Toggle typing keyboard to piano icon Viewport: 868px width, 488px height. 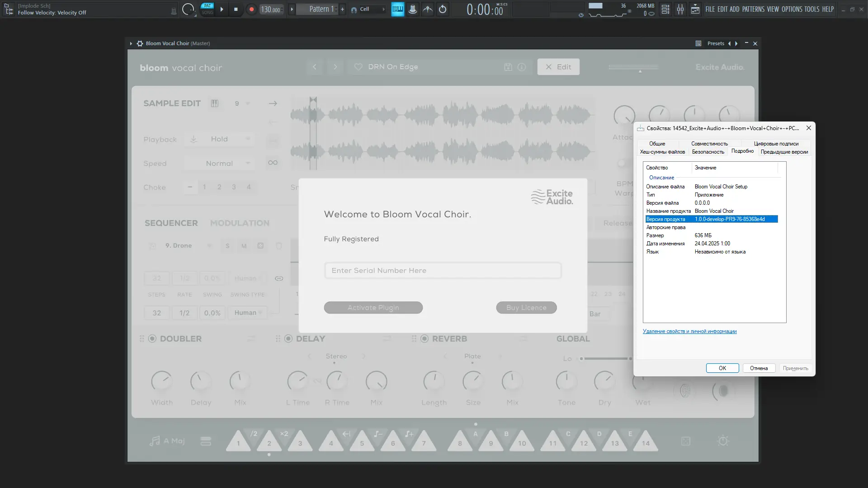tap(397, 9)
